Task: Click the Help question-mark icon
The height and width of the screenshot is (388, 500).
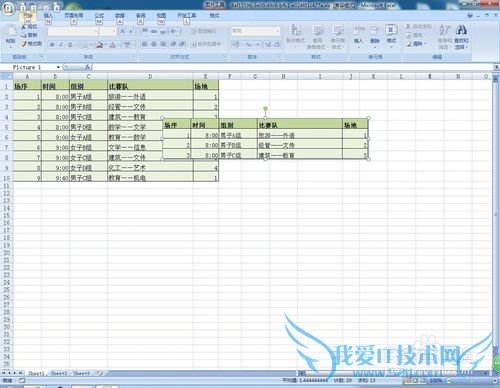Action: [470, 15]
